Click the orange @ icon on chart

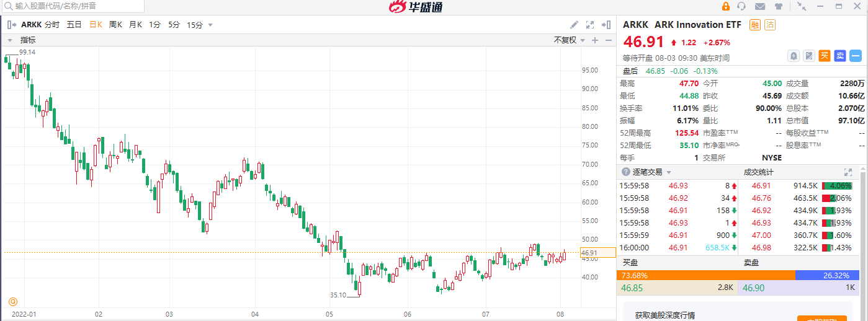[12, 301]
